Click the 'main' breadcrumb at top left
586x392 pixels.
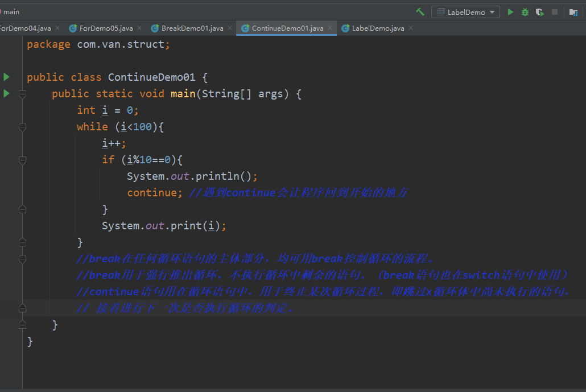11,12
